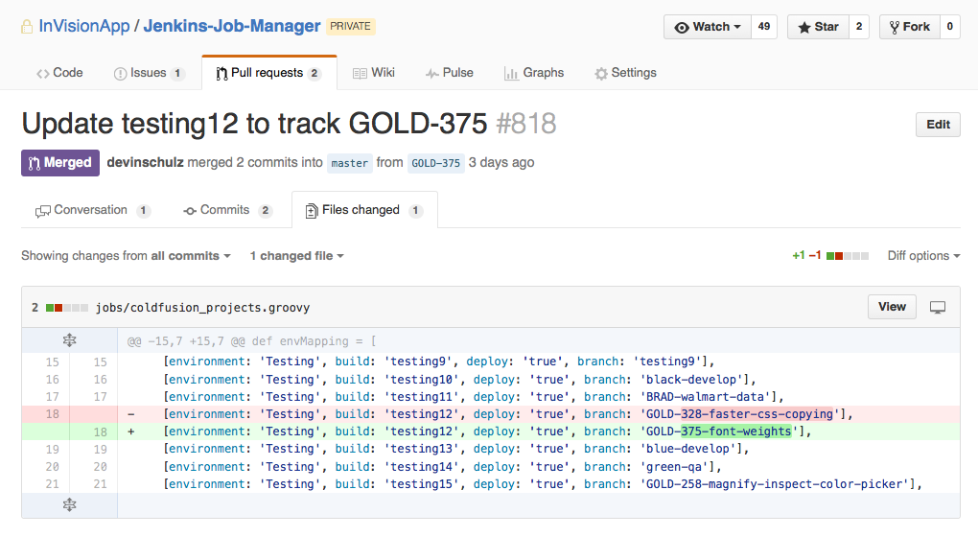The height and width of the screenshot is (560, 978).
Task: Open the Wiki tab
Action: 374,73
